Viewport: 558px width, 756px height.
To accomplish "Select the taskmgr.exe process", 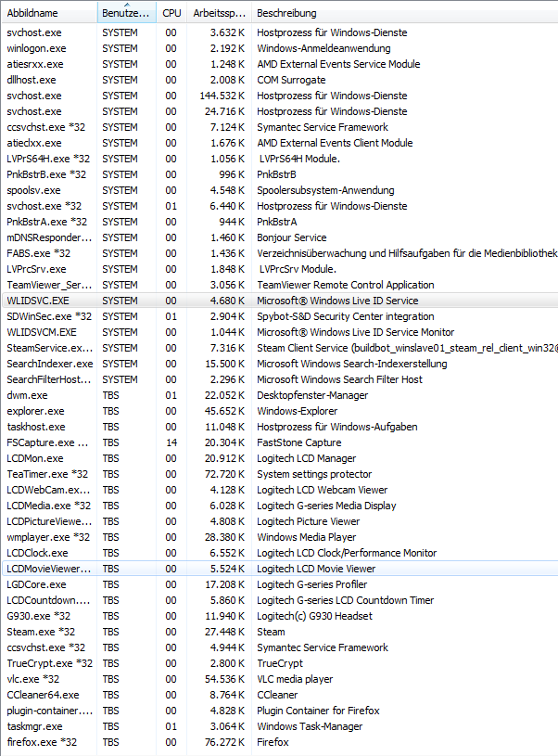I will tap(280, 726).
